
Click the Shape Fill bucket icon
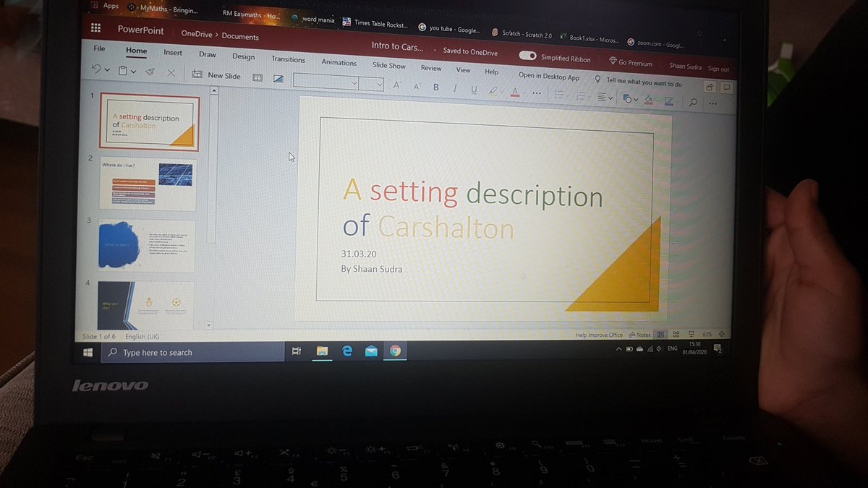649,99
